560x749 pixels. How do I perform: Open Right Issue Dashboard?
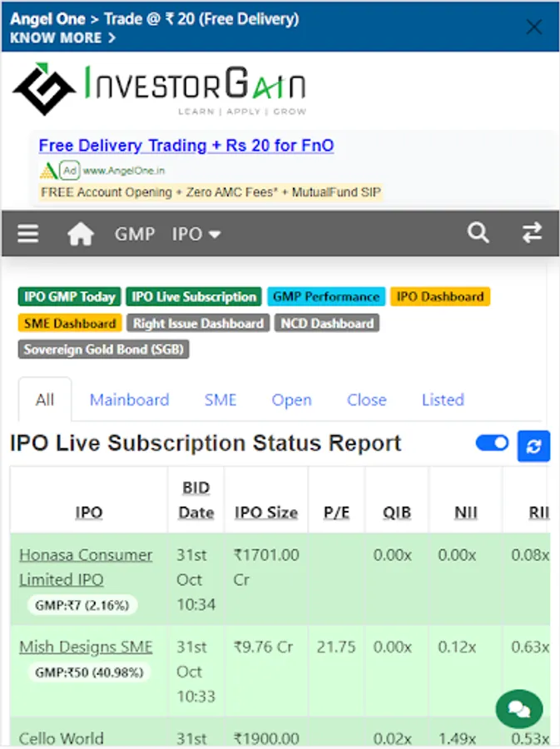198,323
